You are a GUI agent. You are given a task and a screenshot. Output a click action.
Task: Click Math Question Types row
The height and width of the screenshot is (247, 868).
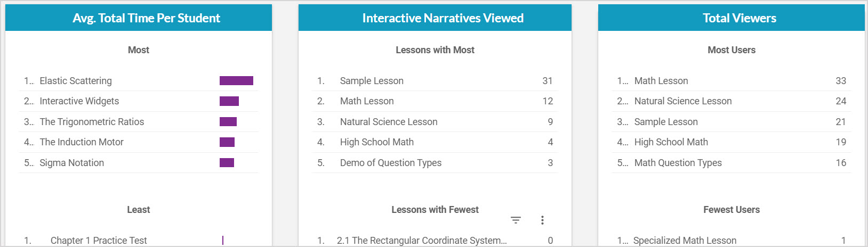point(678,163)
